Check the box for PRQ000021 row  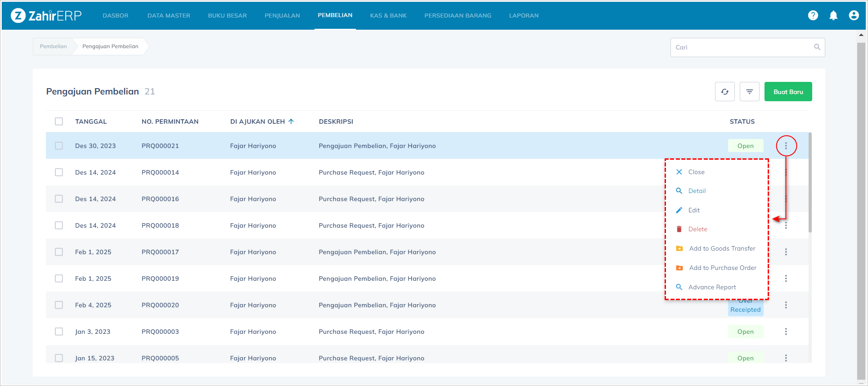coord(59,146)
